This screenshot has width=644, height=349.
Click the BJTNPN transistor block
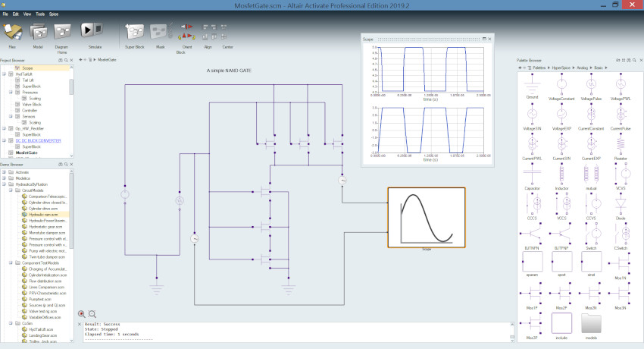532,233
